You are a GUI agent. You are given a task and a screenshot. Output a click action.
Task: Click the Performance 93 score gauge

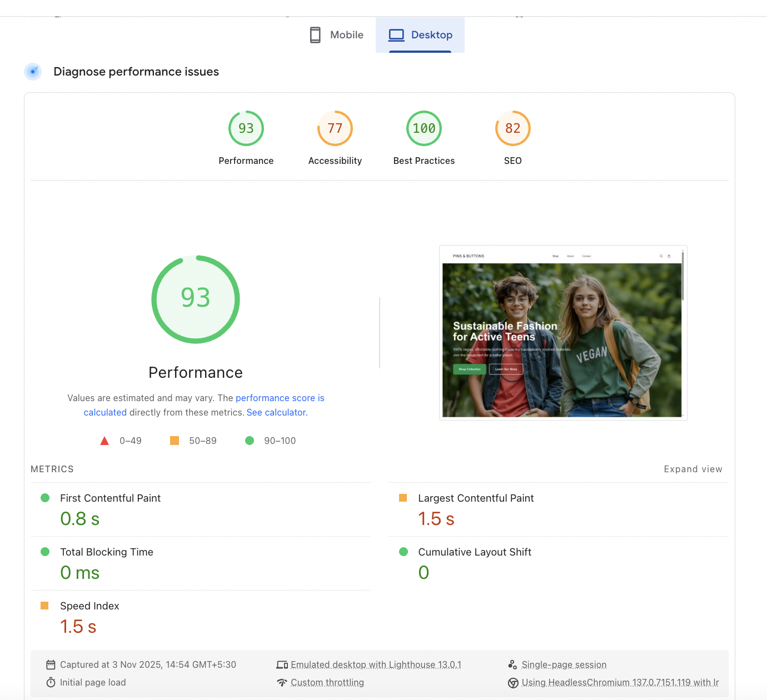(x=246, y=129)
